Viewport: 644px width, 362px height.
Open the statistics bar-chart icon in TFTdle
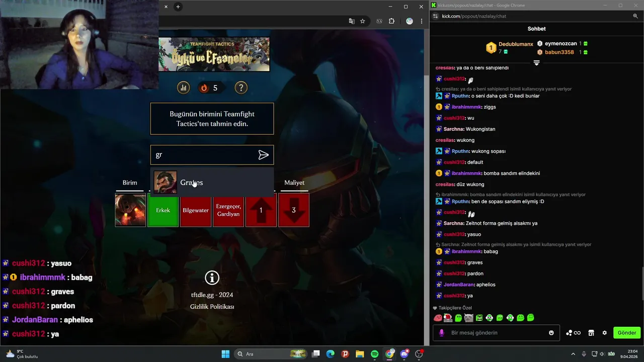[183, 88]
